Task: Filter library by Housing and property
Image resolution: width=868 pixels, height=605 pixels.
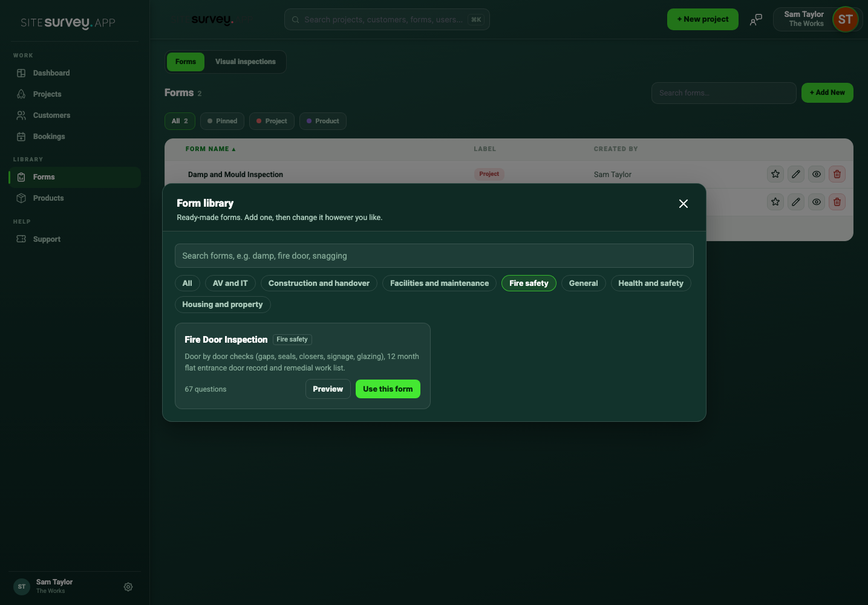Action: coord(223,305)
